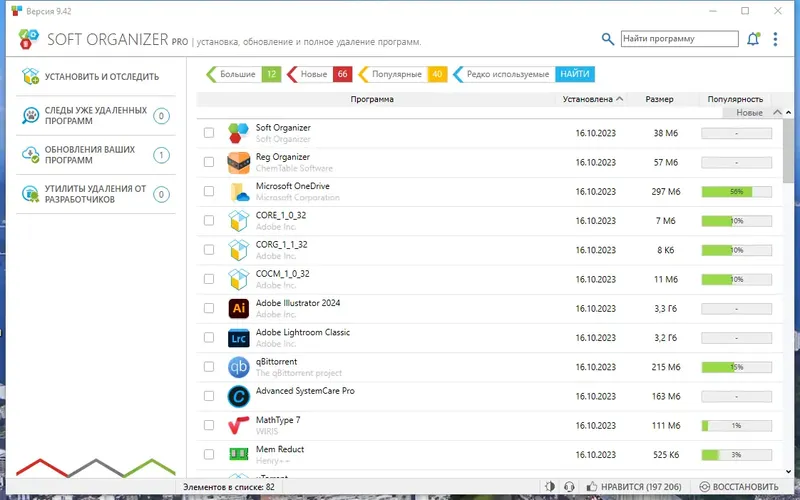Image resolution: width=800 pixels, height=500 pixels.
Task: Click the MathType 7 checkmark icon
Action: click(238, 426)
